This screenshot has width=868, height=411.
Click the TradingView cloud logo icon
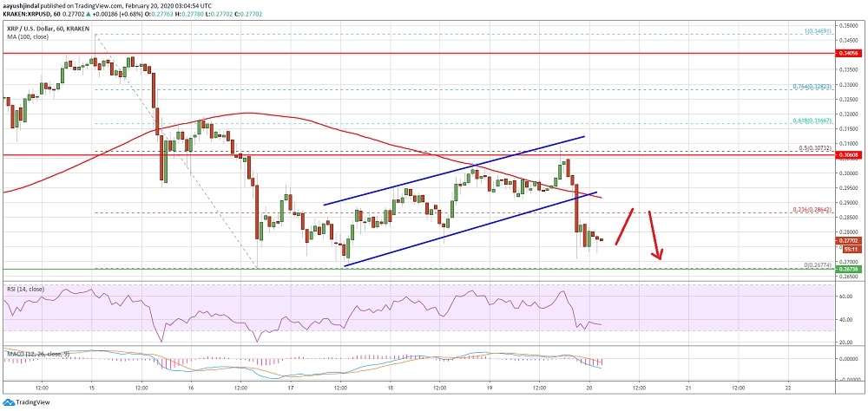pos(10,403)
